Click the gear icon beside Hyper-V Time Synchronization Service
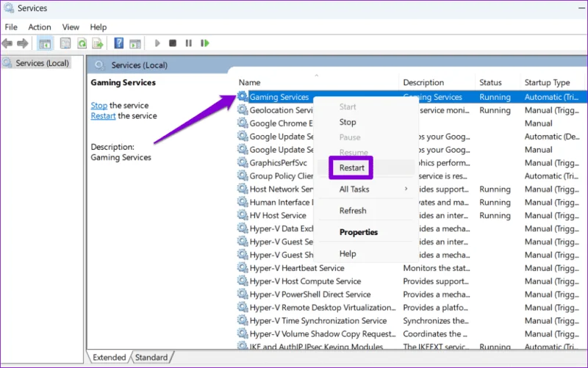The width and height of the screenshot is (588, 368). pos(243,320)
